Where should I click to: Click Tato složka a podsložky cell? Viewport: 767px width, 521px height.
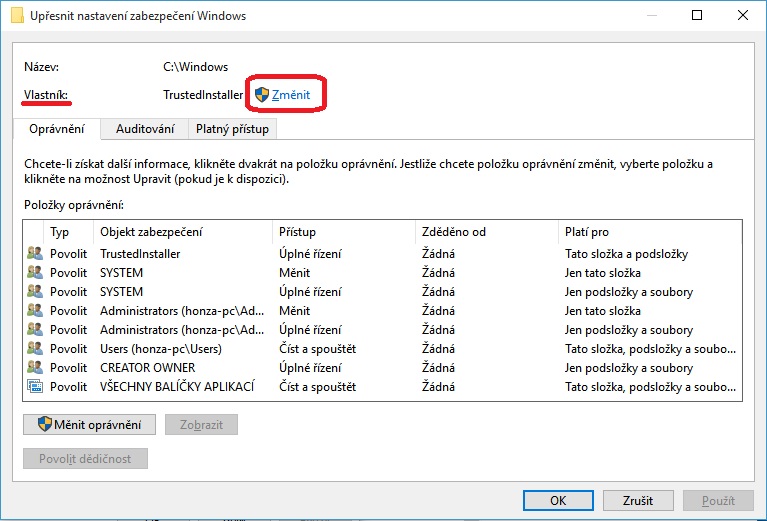pos(626,254)
